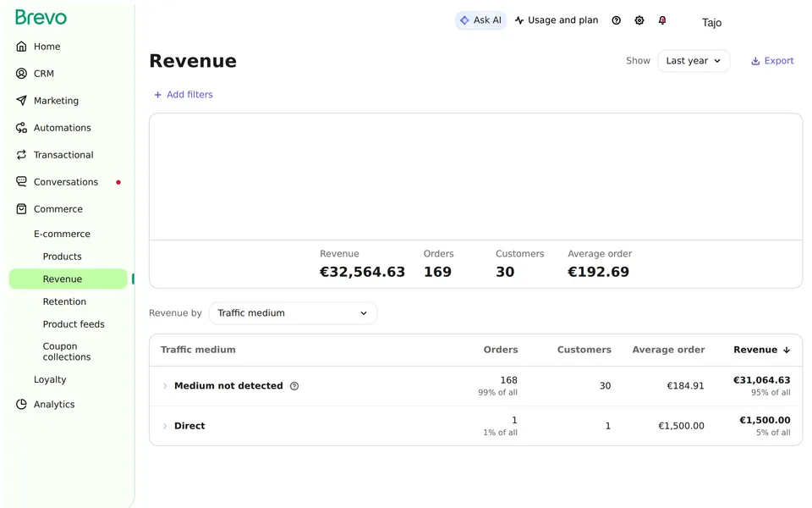This screenshot has width=812, height=508.
Task: Click the Usage and plan pulse icon
Action: (x=518, y=20)
